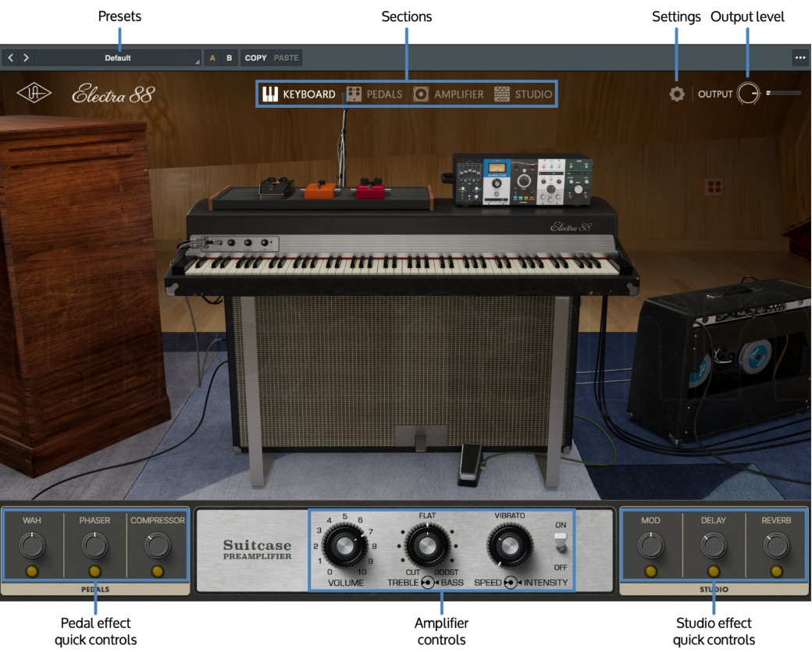
Task: Click the Universal Audio diamond logo
Action: point(34,93)
